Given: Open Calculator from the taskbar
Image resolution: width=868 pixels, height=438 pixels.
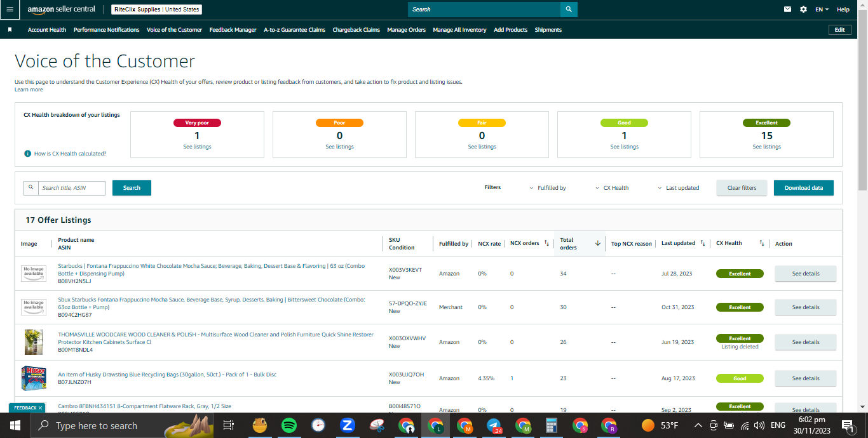Looking at the screenshot, I should click(x=552, y=425).
